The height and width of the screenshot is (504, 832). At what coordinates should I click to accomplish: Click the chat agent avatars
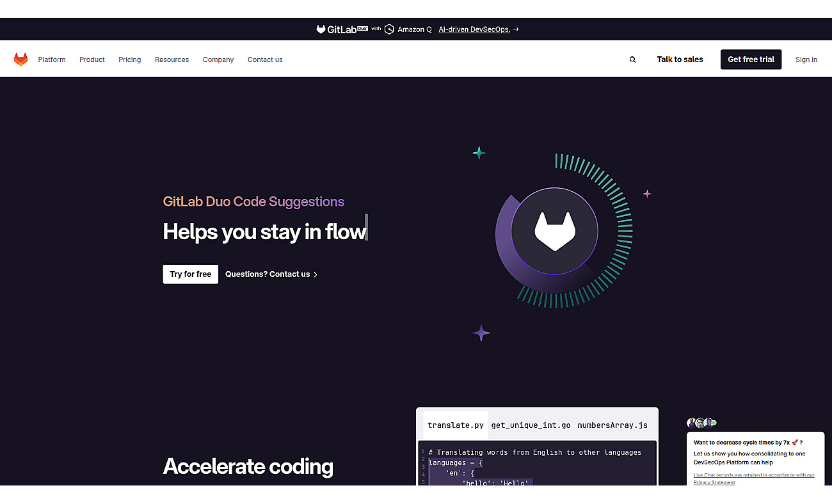click(x=701, y=423)
